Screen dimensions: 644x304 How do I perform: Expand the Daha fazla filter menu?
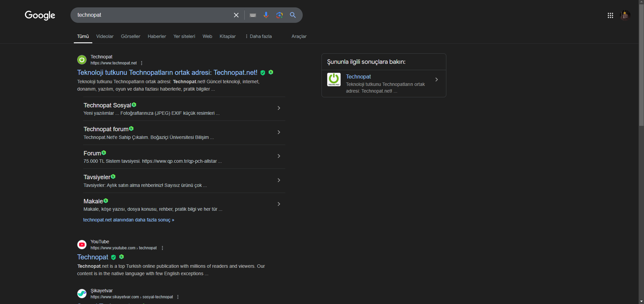(x=258, y=36)
